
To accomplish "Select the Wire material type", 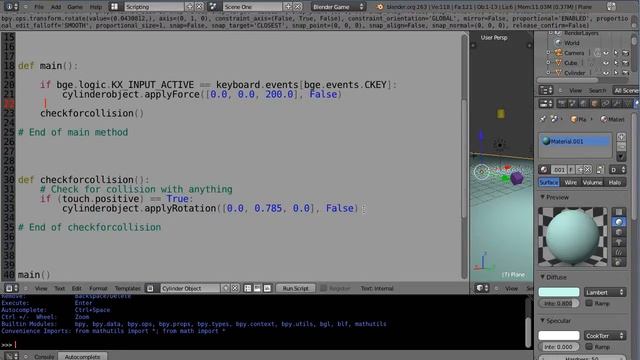I will (x=570, y=182).
